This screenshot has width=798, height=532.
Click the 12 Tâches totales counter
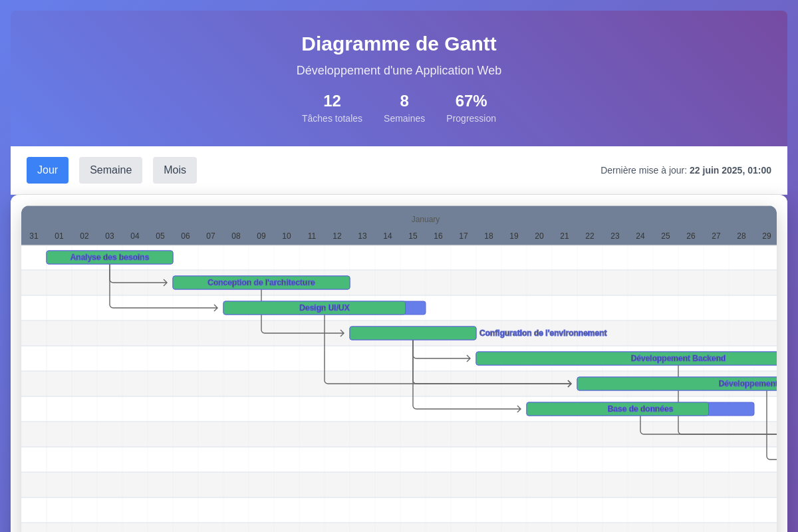tap(332, 108)
